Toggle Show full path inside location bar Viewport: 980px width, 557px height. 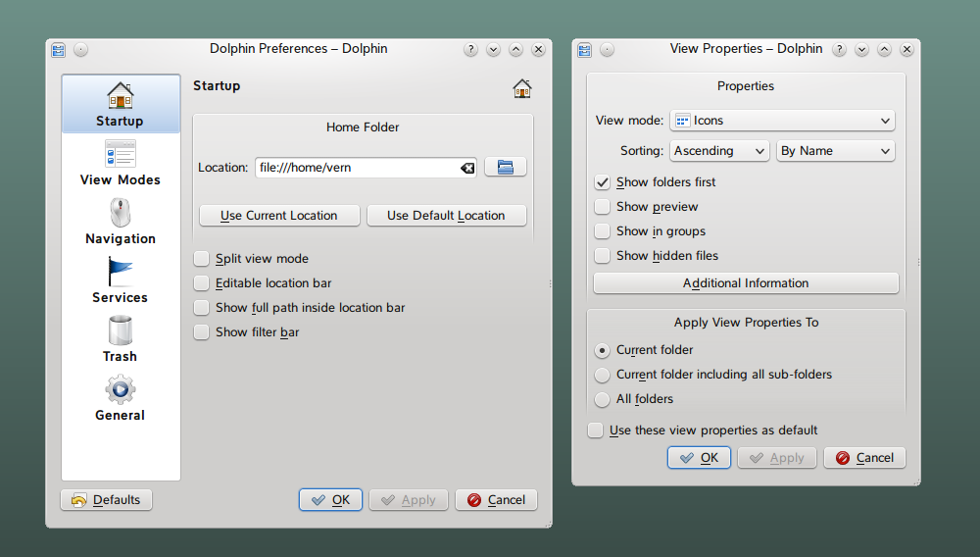tap(201, 308)
